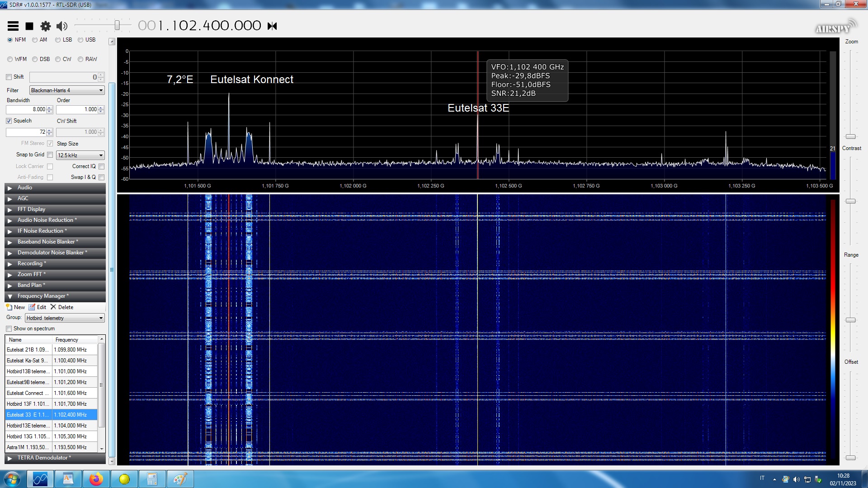The image size is (868, 488).
Task: Enable Show on spectrum checkbox
Action: (9, 328)
